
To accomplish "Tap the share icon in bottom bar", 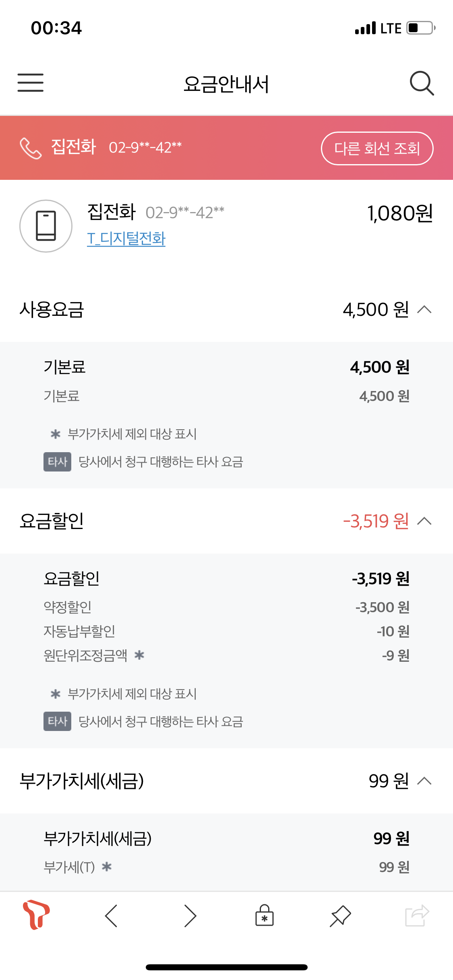I will 417,916.
